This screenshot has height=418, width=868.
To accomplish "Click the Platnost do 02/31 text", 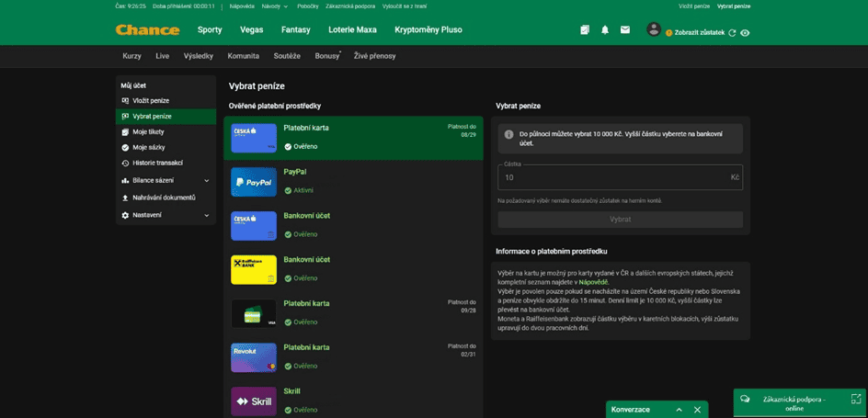I will tap(462, 350).
